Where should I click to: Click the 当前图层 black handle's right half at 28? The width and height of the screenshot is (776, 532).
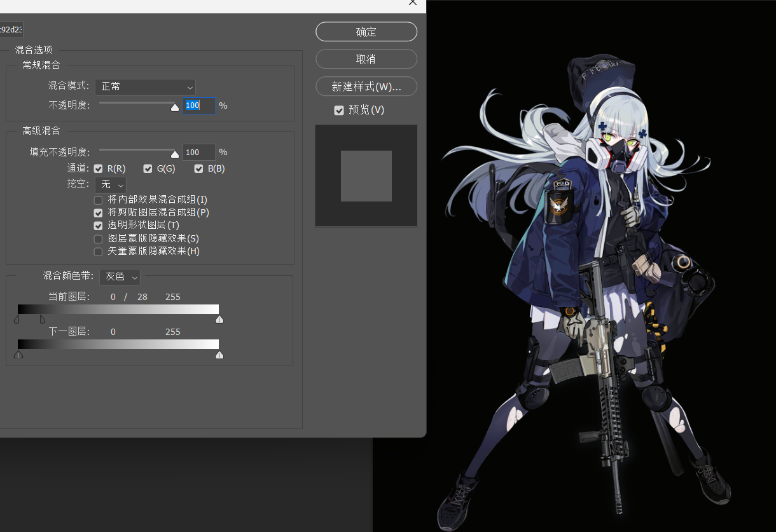coord(43,319)
